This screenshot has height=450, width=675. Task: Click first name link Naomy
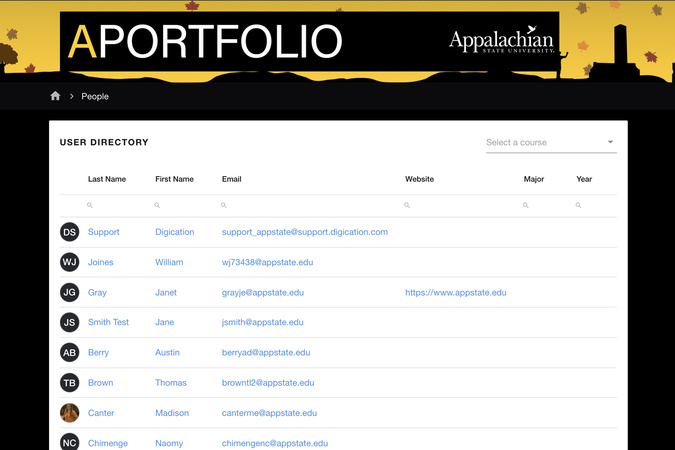click(169, 443)
